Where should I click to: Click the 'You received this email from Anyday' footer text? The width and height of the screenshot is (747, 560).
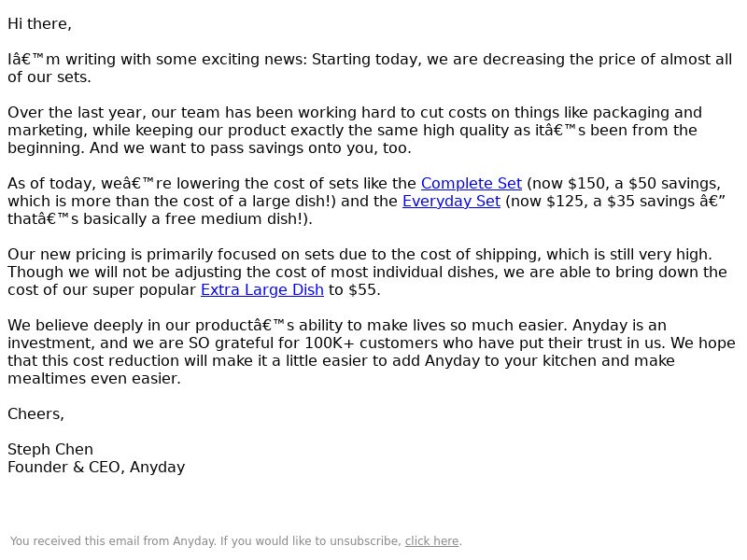(x=113, y=541)
